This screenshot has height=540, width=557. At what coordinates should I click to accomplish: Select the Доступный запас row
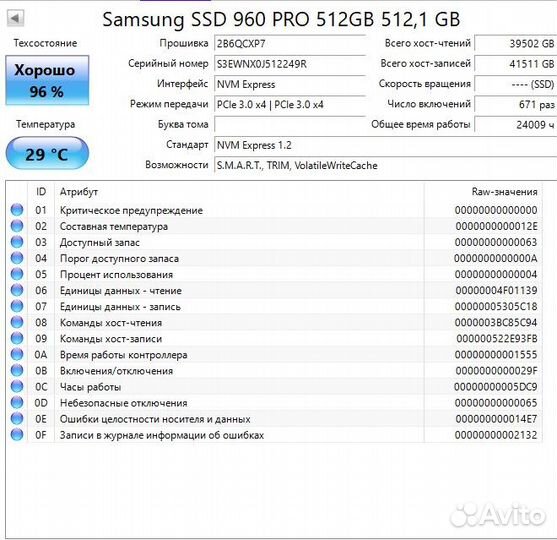point(274,242)
